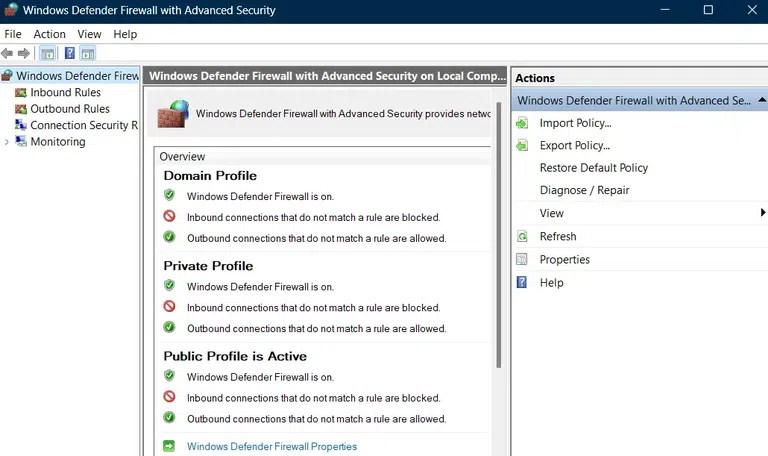Image resolution: width=768 pixels, height=456 pixels.
Task: Open the Help menu in menu bar
Action: click(x=125, y=34)
